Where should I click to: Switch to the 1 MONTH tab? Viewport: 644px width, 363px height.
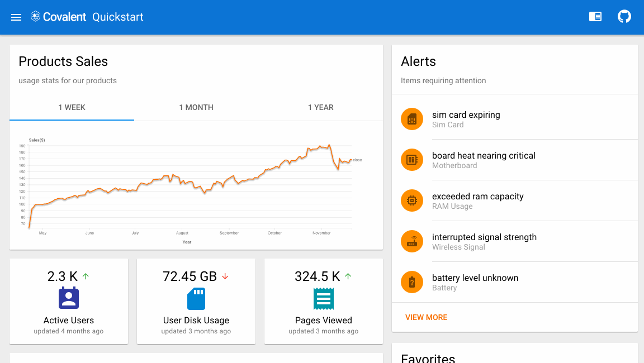[196, 107]
